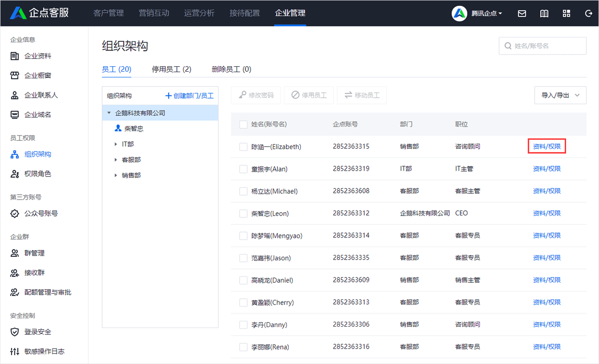
Task: Click the apps grid icon in header
Action: (x=566, y=13)
